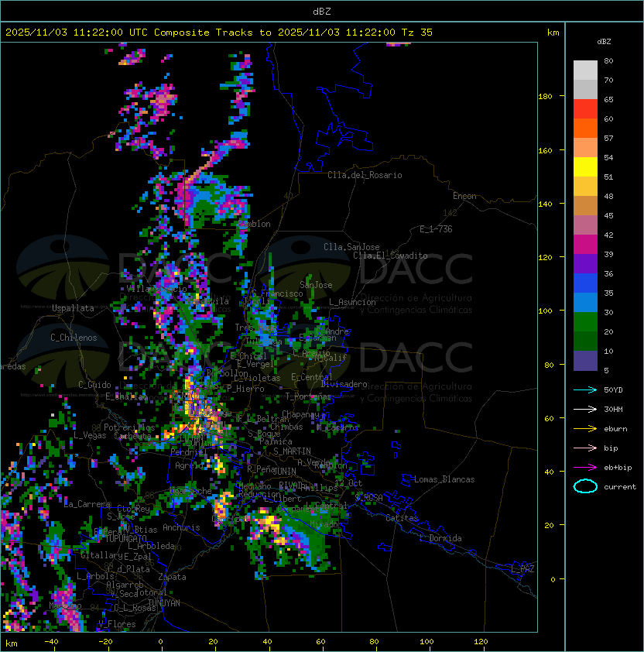Click the Catitas map label

coord(402,518)
